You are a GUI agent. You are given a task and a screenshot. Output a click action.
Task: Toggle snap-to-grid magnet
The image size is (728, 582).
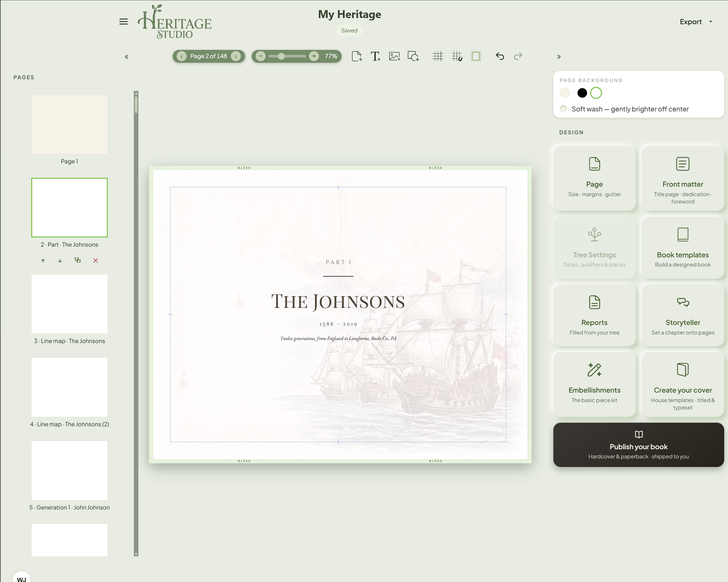click(x=457, y=56)
